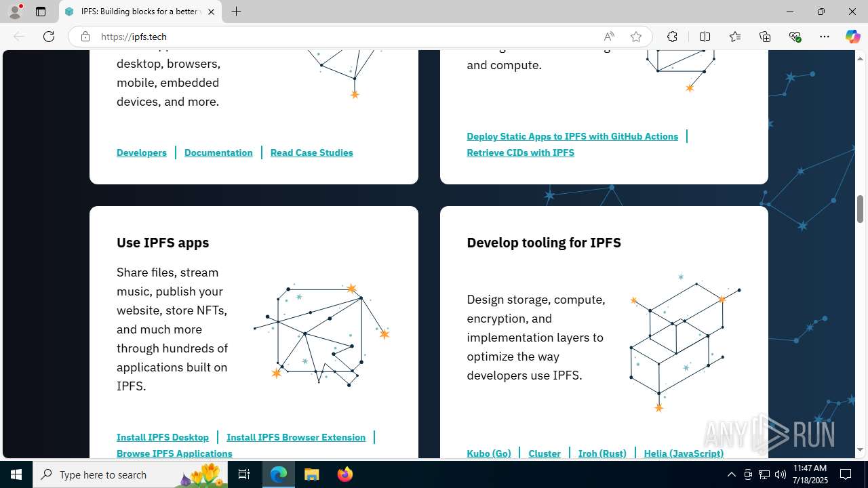
Task: Open Deploy Static Apps with GitHub Actions link
Action: 572,136
